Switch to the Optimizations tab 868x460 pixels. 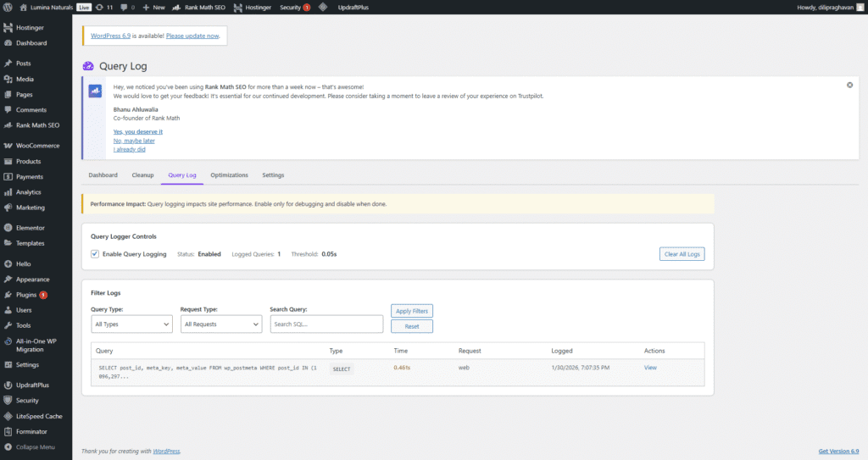229,175
